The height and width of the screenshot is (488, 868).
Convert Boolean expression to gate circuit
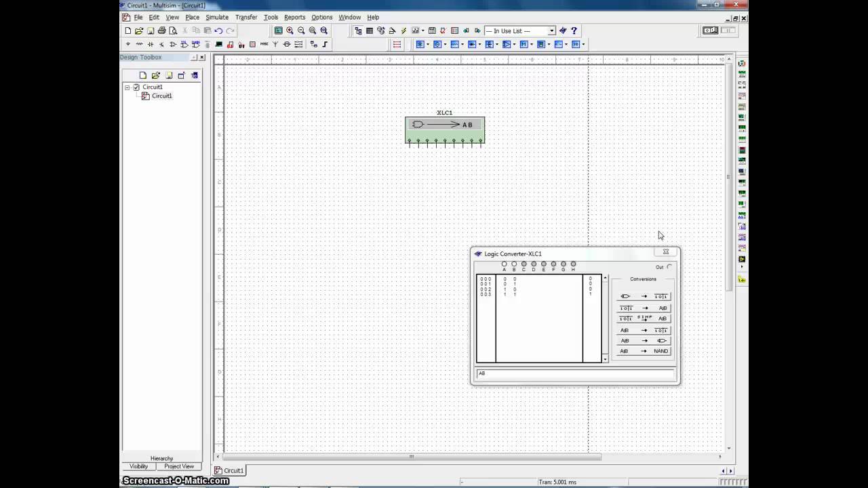point(643,340)
